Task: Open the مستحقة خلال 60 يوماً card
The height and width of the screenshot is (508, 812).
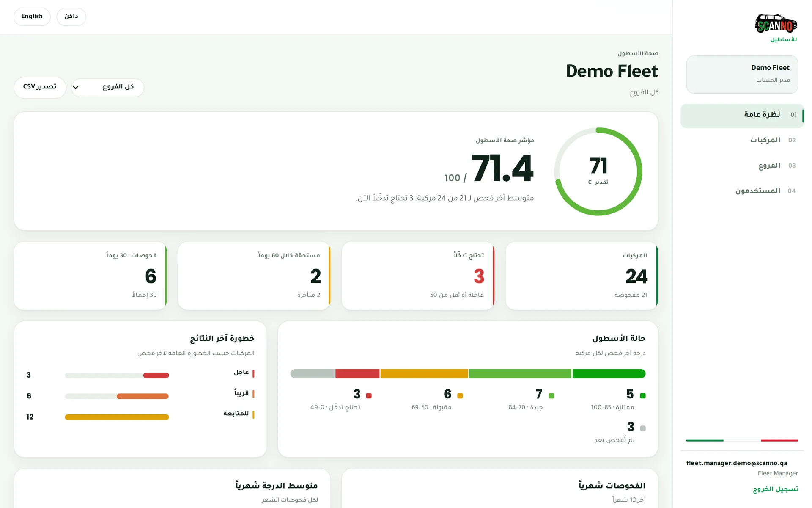Action: coord(254,276)
